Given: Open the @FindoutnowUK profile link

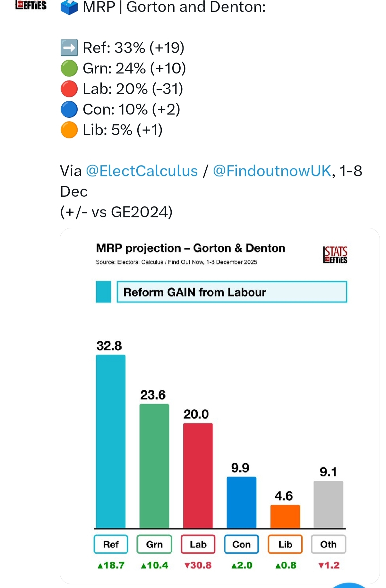Looking at the screenshot, I should point(272,171).
